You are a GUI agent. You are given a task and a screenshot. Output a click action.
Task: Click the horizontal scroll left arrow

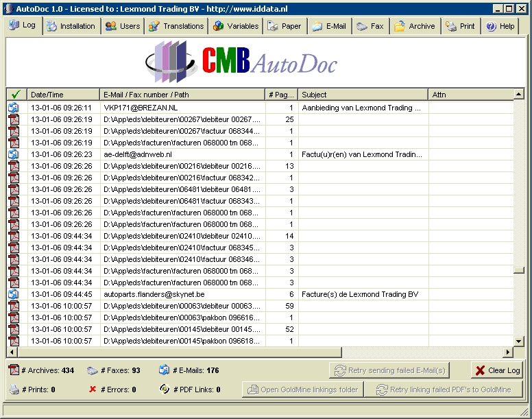click(x=12, y=352)
